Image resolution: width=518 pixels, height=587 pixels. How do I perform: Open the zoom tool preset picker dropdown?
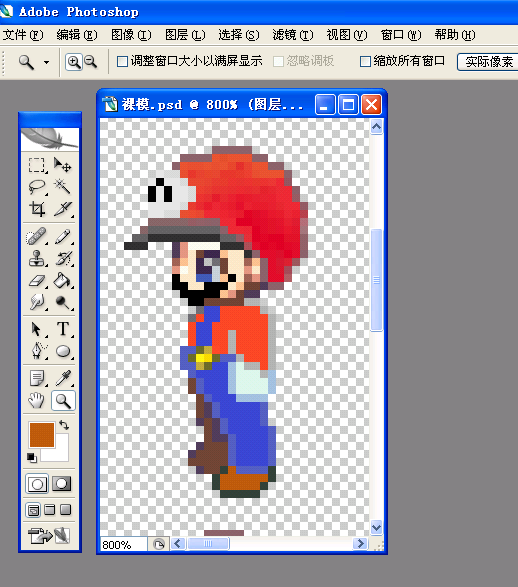tap(46, 62)
